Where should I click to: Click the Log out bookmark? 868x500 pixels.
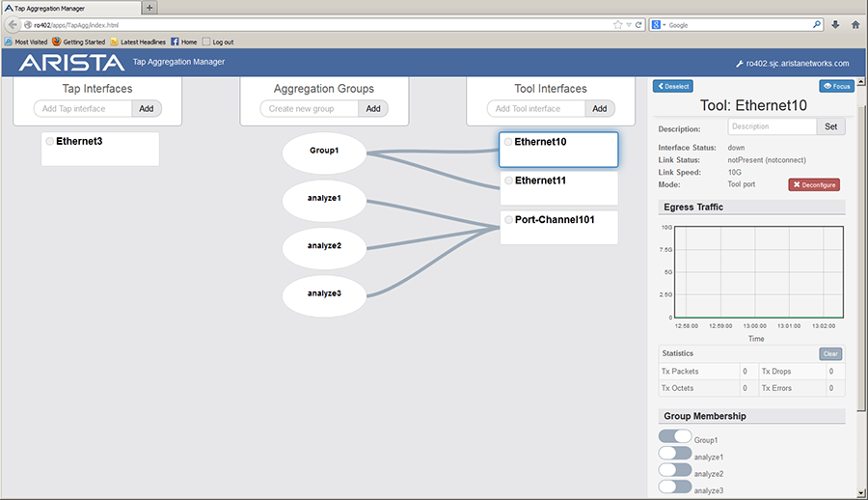pyautogui.click(x=218, y=42)
